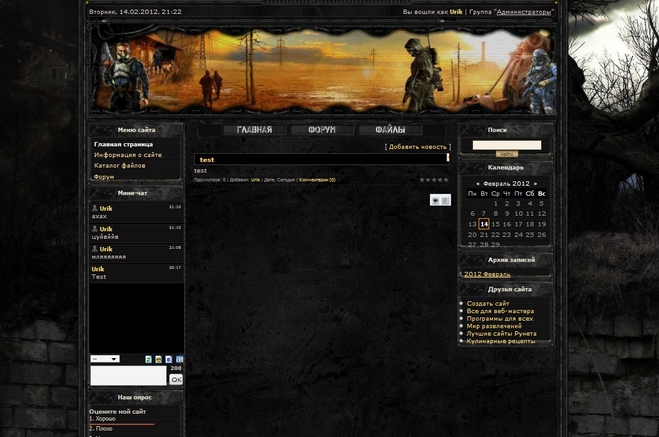Open 'Кулинарные рецепты' link
Screen dimensions: 659x437
[x=501, y=341]
